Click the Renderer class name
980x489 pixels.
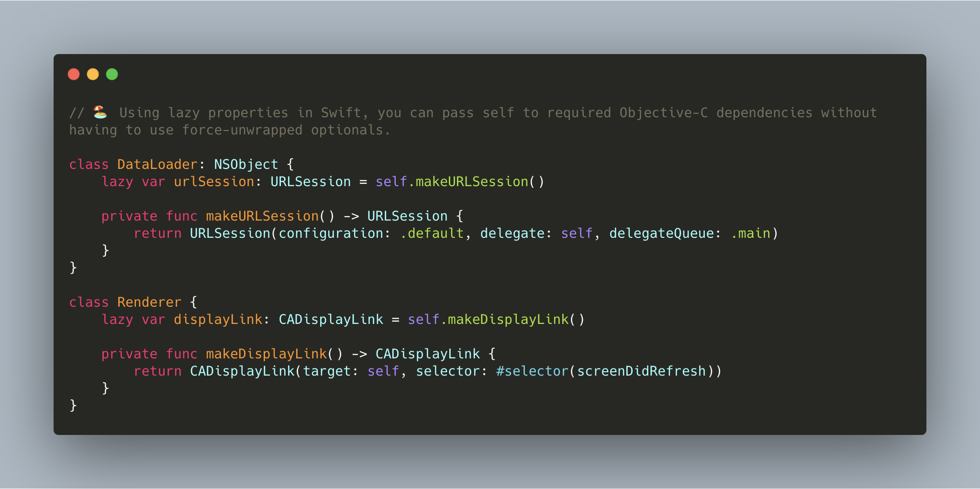tap(149, 302)
